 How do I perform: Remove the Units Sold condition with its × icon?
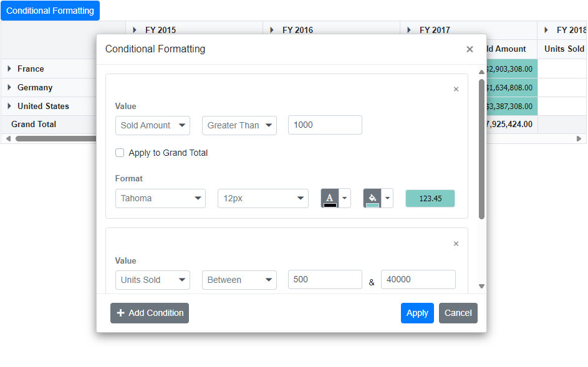coord(456,244)
